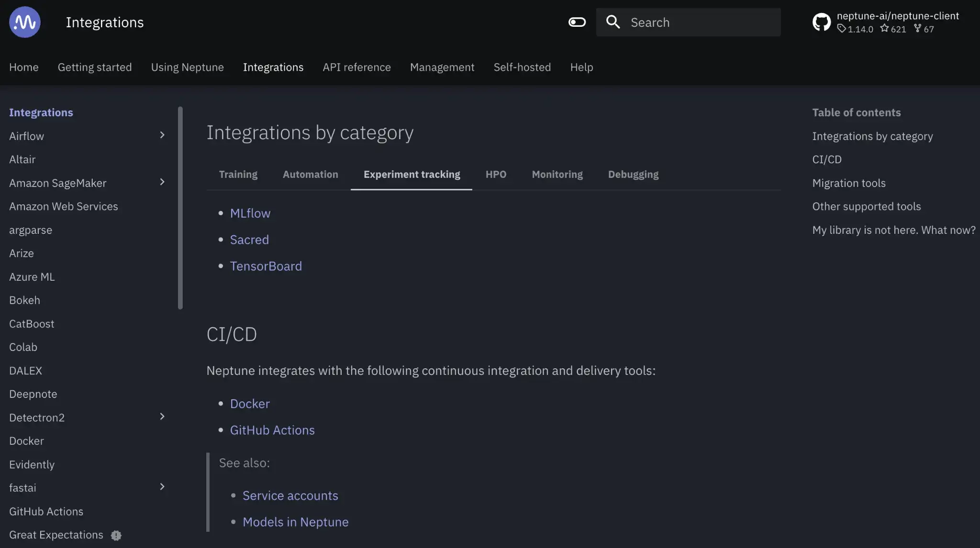Viewport: 980px width, 548px height.
Task: Open the API reference navigation item
Action: pos(356,67)
